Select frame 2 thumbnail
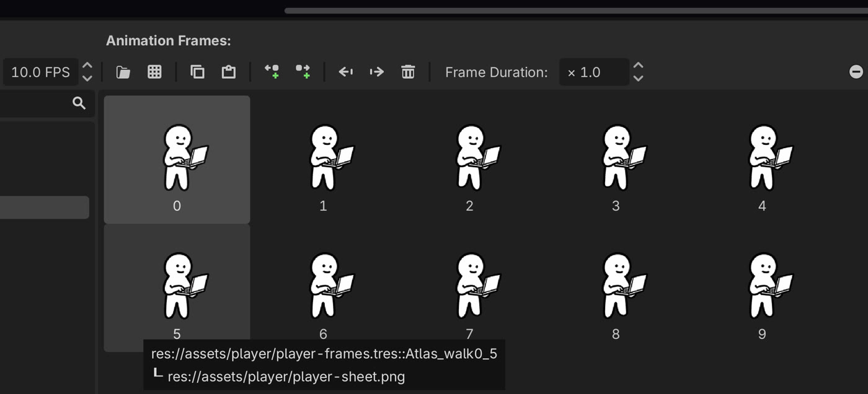The width and height of the screenshot is (868, 394). [x=469, y=160]
